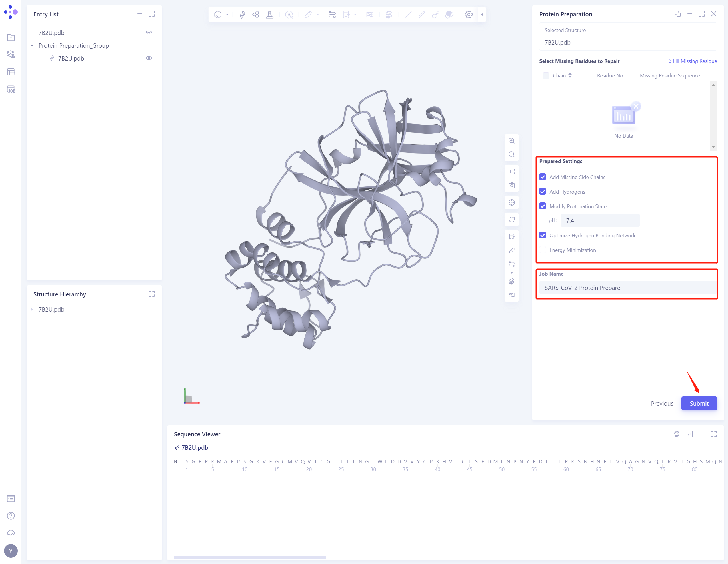The height and width of the screenshot is (564, 728).
Task: Take a camera snapshot of viewer
Action: click(512, 186)
